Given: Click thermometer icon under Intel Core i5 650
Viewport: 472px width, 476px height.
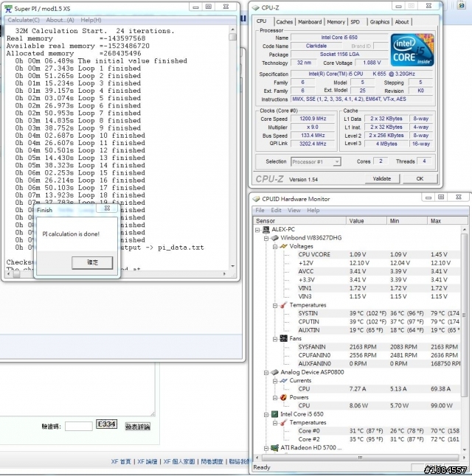Looking at the screenshot, I should pos(283,422).
